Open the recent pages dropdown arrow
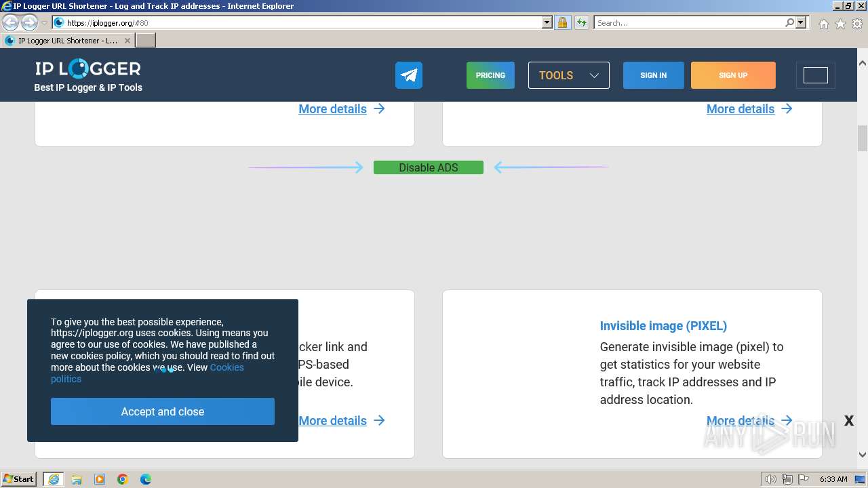The image size is (868, 488). 44,23
